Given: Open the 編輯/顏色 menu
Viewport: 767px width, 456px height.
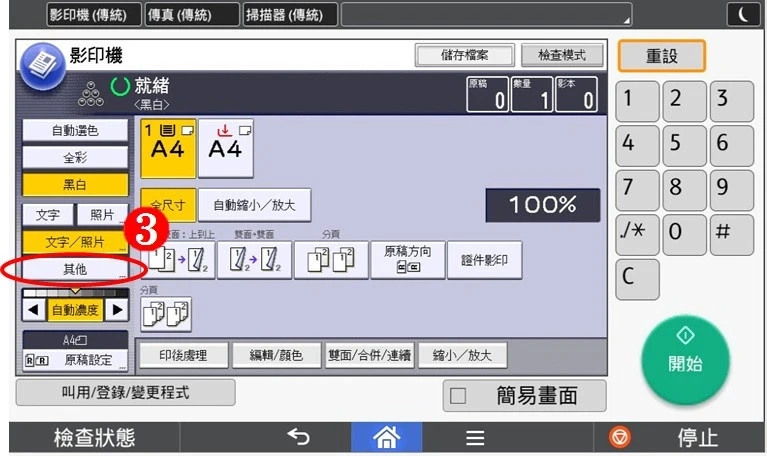Looking at the screenshot, I should point(276,355).
